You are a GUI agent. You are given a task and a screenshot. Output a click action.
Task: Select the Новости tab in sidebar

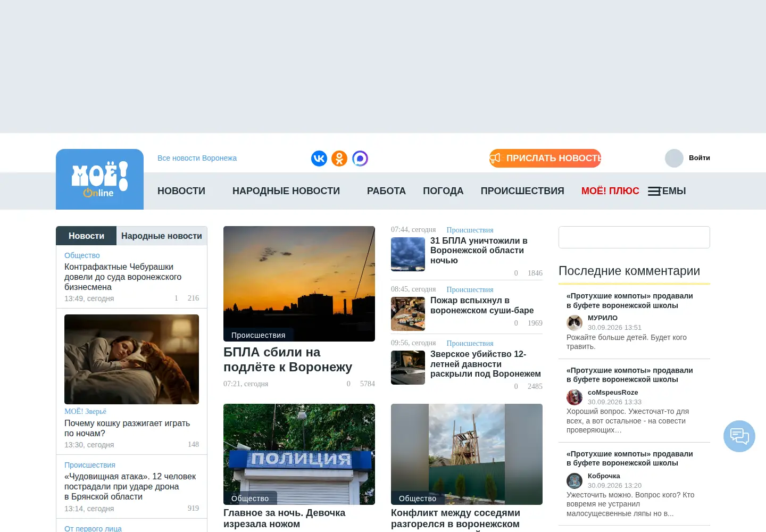(x=86, y=236)
